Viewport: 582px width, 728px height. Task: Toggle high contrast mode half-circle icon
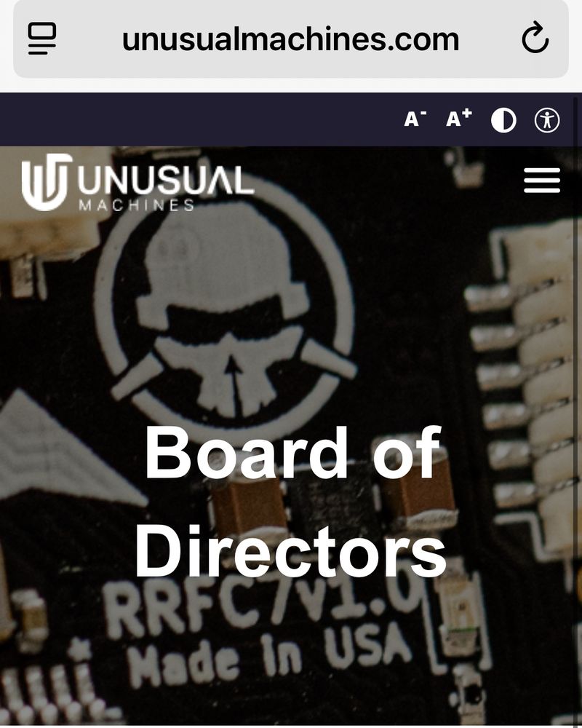(x=503, y=120)
